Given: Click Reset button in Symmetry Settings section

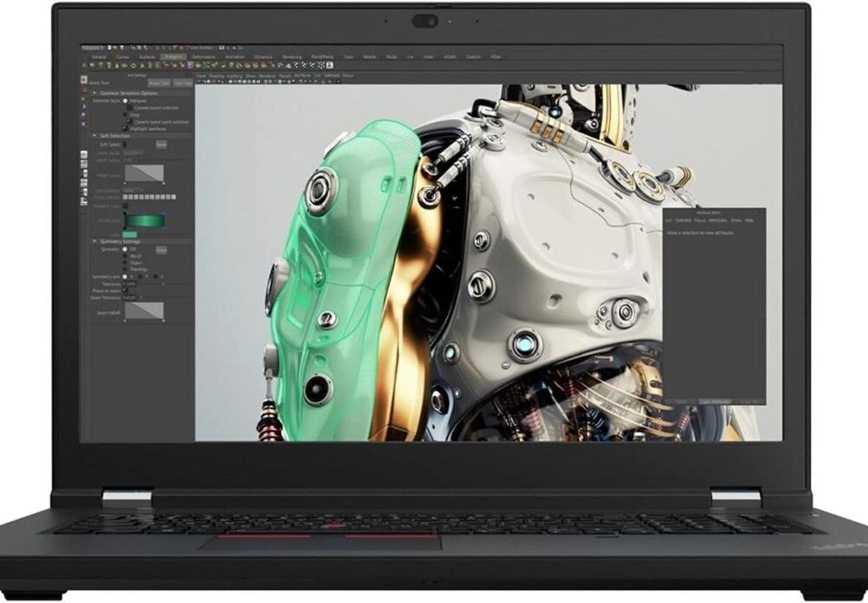Looking at the screenshot, I should pyautogui.click(x=161, y=250).
